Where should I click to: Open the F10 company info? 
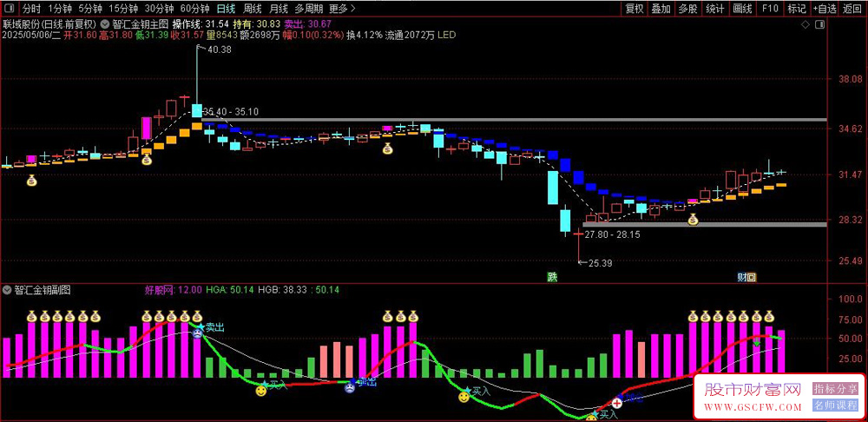(x=769, y=9)
